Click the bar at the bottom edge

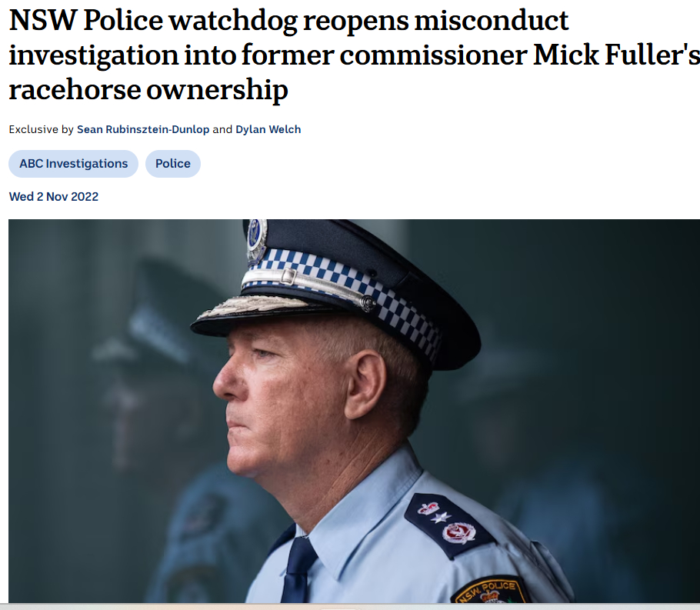point(350,606)
